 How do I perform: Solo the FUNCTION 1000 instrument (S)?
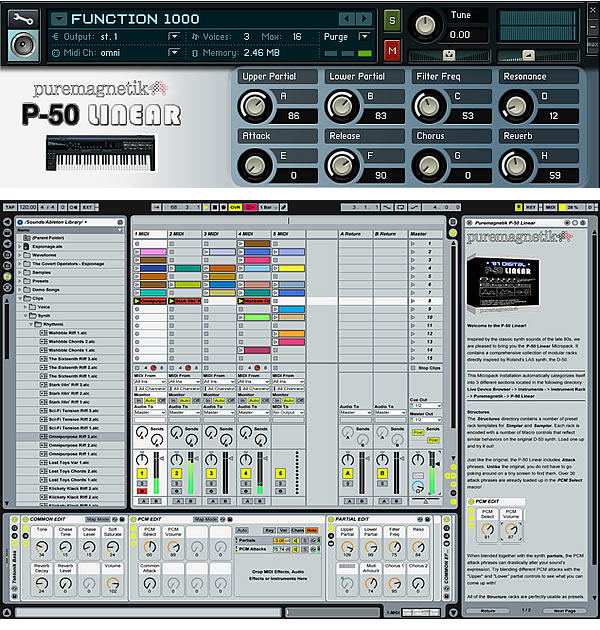point(392,20)
